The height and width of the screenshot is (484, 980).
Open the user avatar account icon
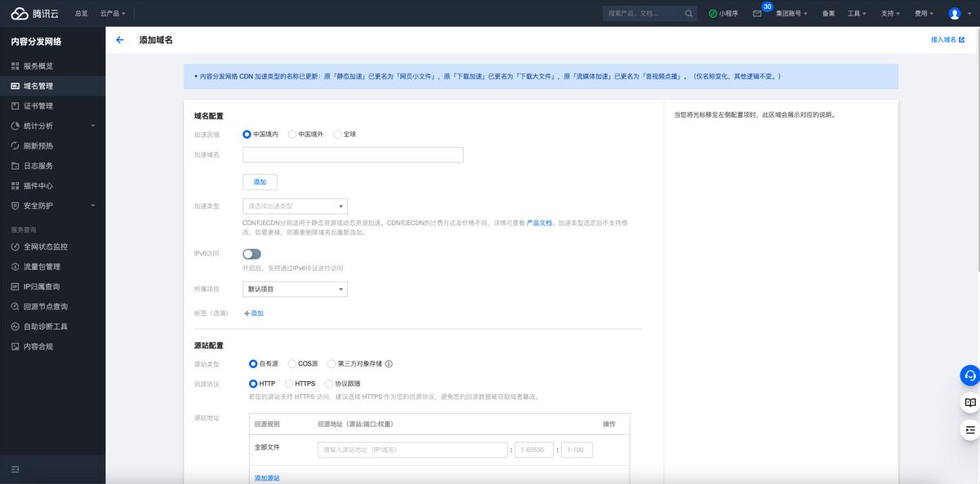955,14
